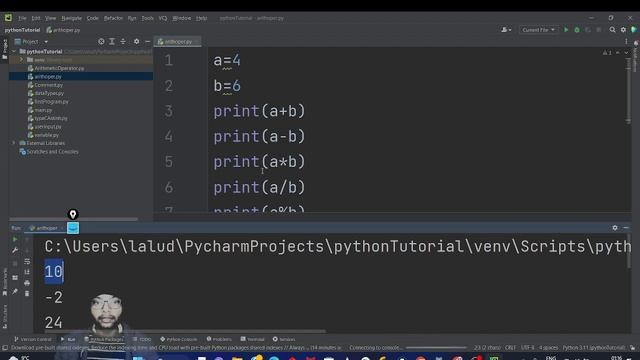The height and width of the screenshot is (360, 640).
Task: Open Search Everywhere magnifier icon
Action: tap(612, 30)
